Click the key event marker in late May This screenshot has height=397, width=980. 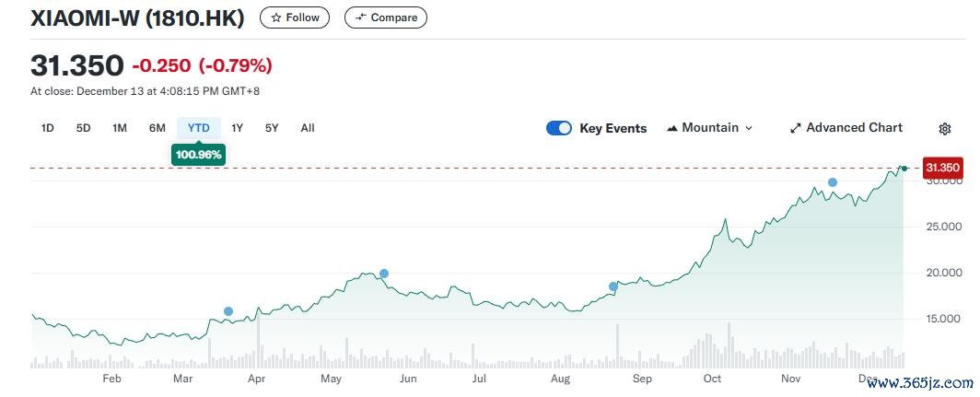[384, 274]
